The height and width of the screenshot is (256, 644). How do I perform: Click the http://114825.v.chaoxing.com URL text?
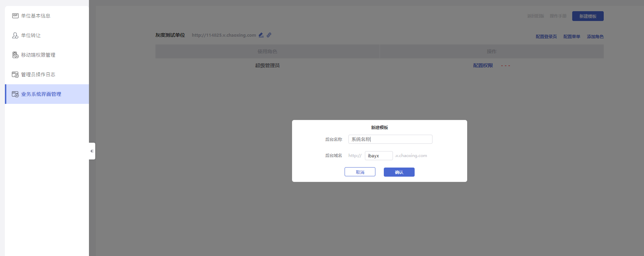pos(224,35)
